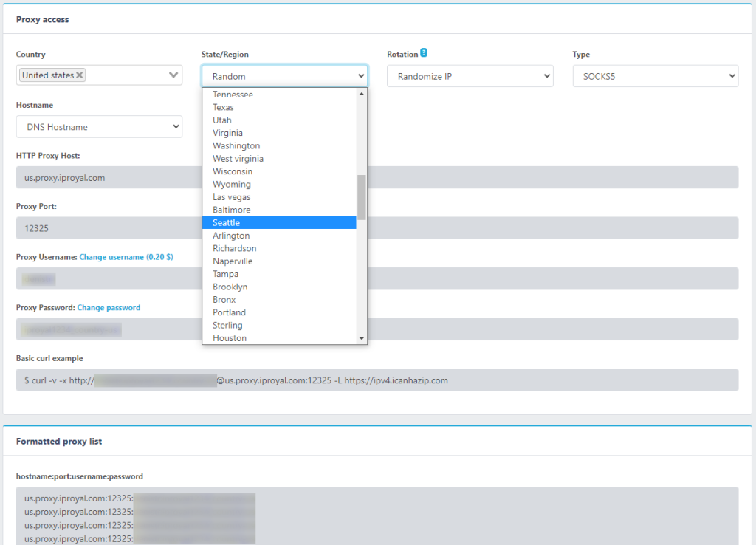This screenshot has width=756, height=545.
Task: Click the blurred Proxy Username field
Action: pos(377,278)
